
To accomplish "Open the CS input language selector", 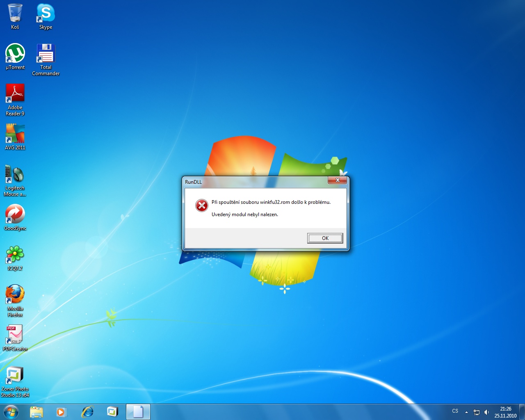I will [x=455, y=411].
